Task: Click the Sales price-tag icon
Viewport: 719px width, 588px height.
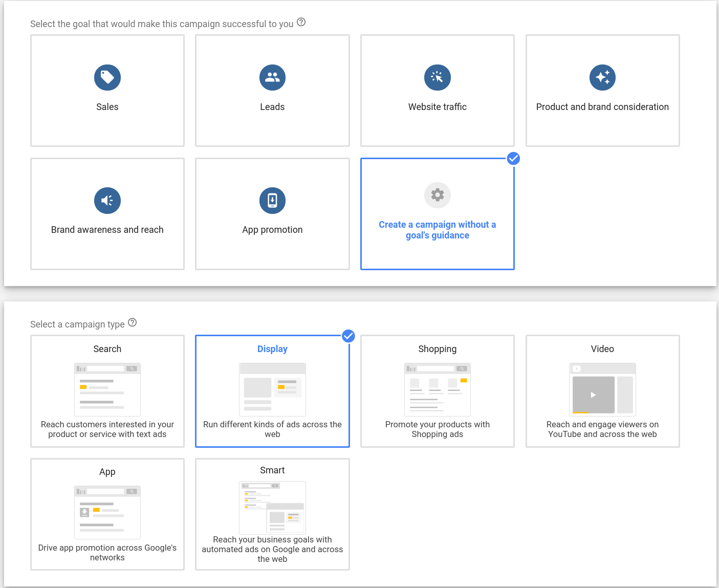Action: tap(107, 77)
